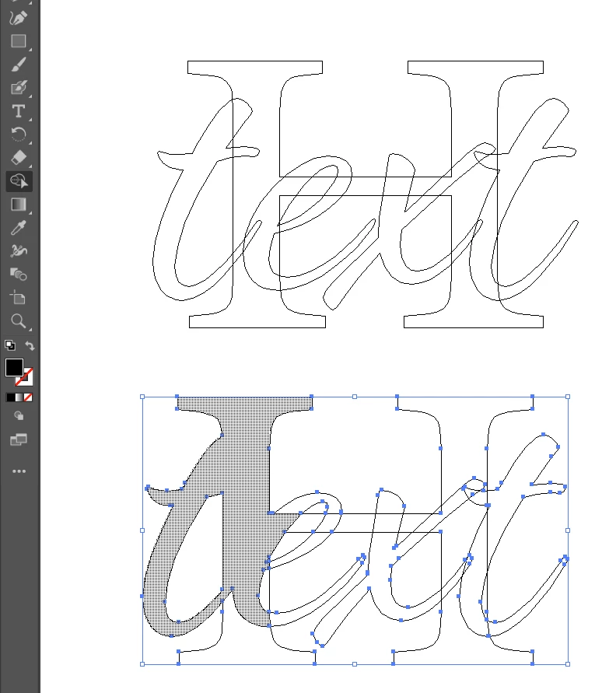Select the Zoom magnifier tool

(x=18, y=321)
